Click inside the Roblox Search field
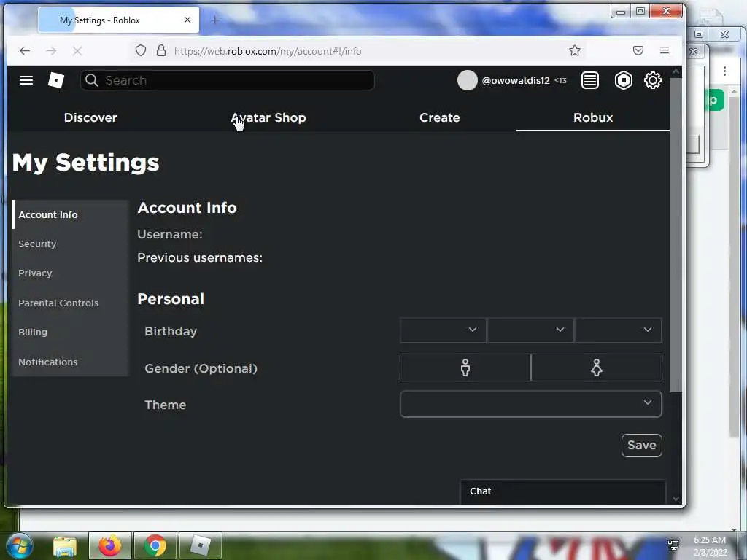 tap(228, 80)
